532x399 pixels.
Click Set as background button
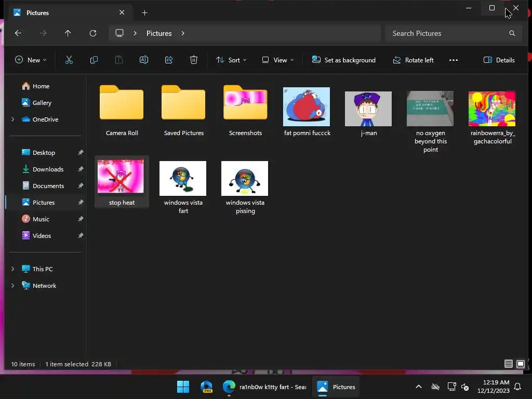tap(344, 60)
